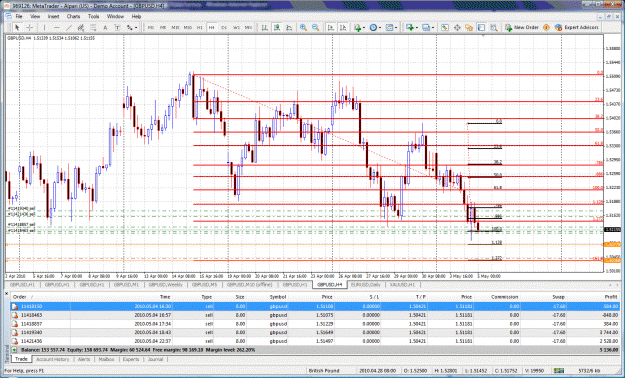
Task: Open MetaEditor with the yellow icon
Action: [x=546, y=28]
